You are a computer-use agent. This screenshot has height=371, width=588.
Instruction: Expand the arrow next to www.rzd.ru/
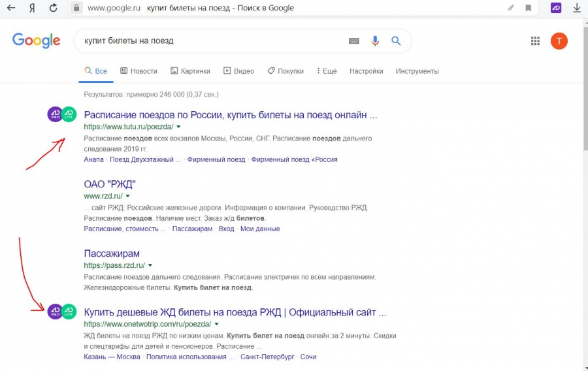pos(128,196)
